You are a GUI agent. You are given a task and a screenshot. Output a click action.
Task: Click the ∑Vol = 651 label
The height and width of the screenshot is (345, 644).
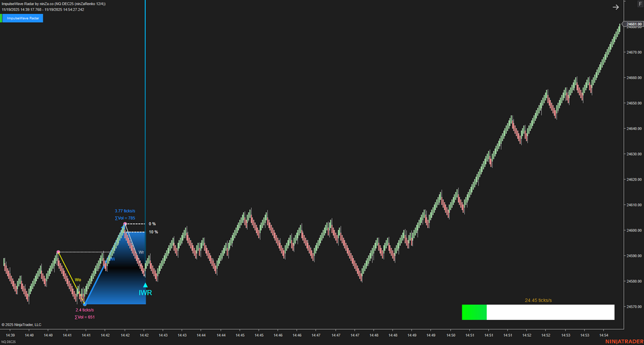pos(85,317)
